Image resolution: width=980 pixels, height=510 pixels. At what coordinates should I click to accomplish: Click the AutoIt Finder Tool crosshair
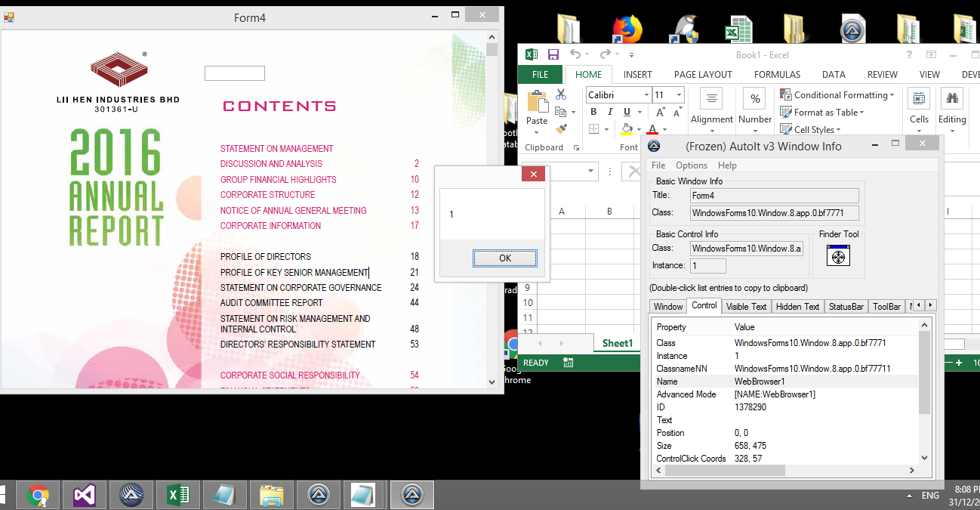838,255
